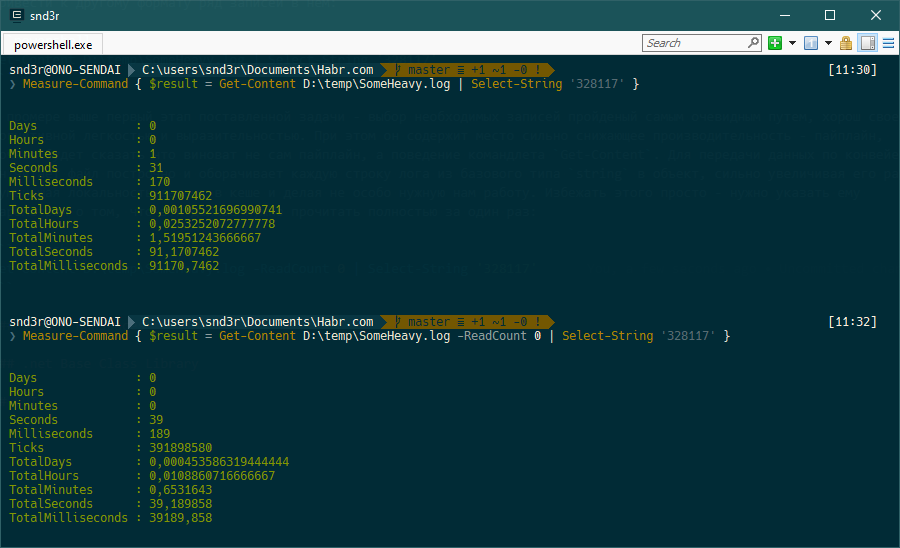Toggle the padlock icon in the toolbar
Image resolution: width=900 pixels, height=548 pixels.
click(x=846, y=43)
